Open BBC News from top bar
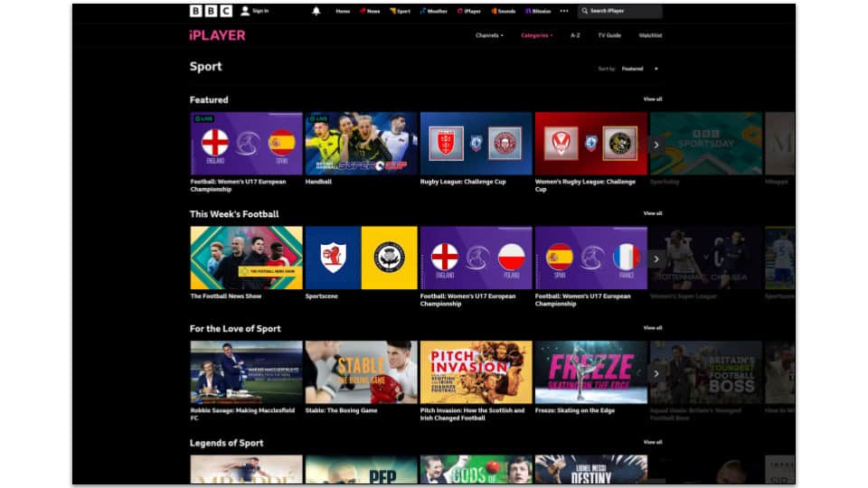 370,11
